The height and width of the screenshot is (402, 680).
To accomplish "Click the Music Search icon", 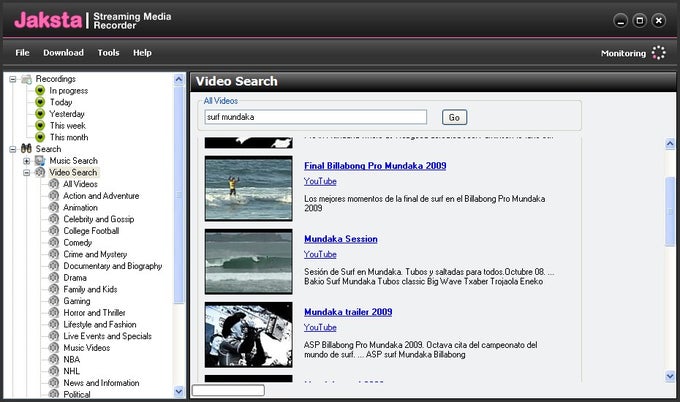I will 40,161.
